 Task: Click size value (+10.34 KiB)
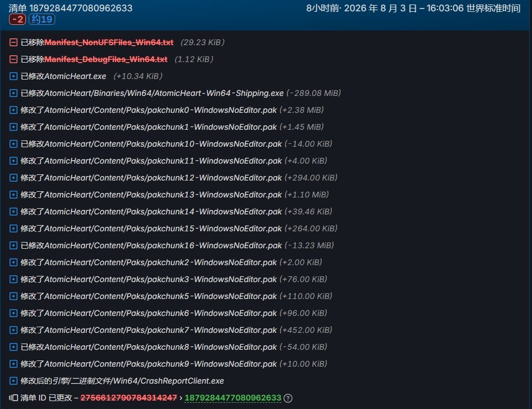[138, 76]
